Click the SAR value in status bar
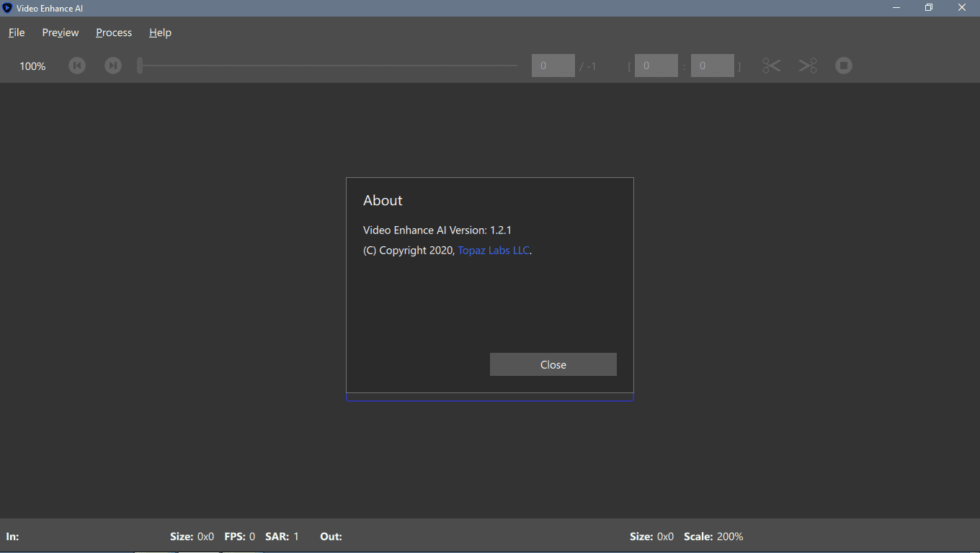 (296, 536)
